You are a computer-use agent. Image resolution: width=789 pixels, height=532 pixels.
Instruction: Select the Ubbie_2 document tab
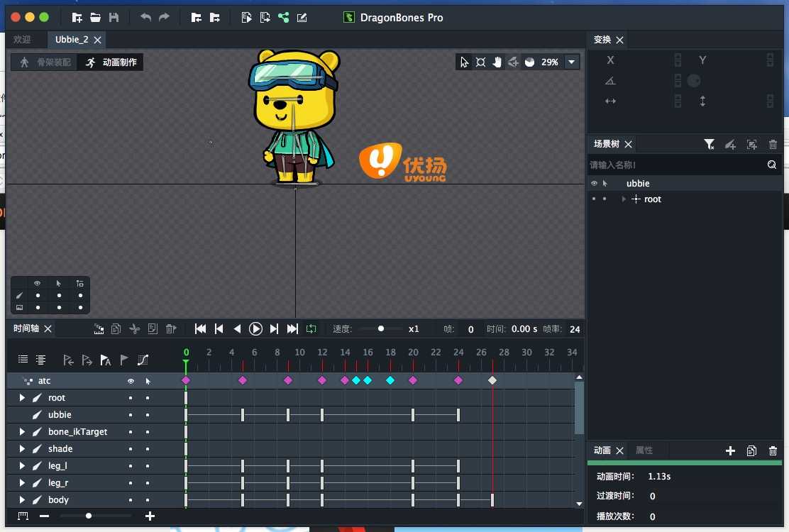tap(72, 39)
